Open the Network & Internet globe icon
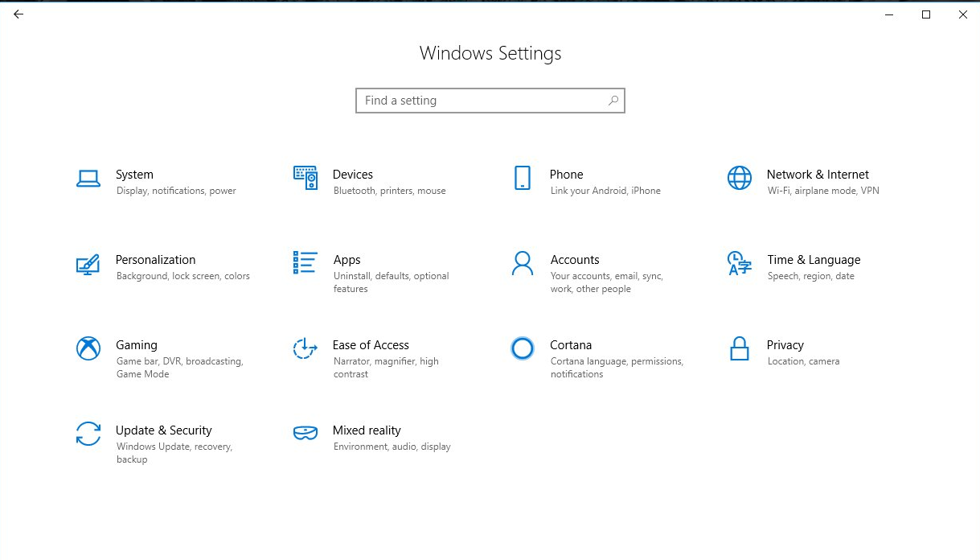 click(740, 178)
